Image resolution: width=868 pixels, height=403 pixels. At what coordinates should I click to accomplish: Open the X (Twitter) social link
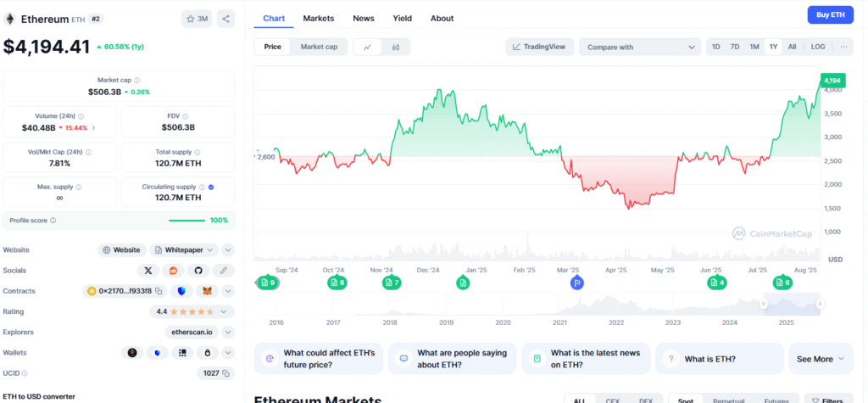click(147, 271)
